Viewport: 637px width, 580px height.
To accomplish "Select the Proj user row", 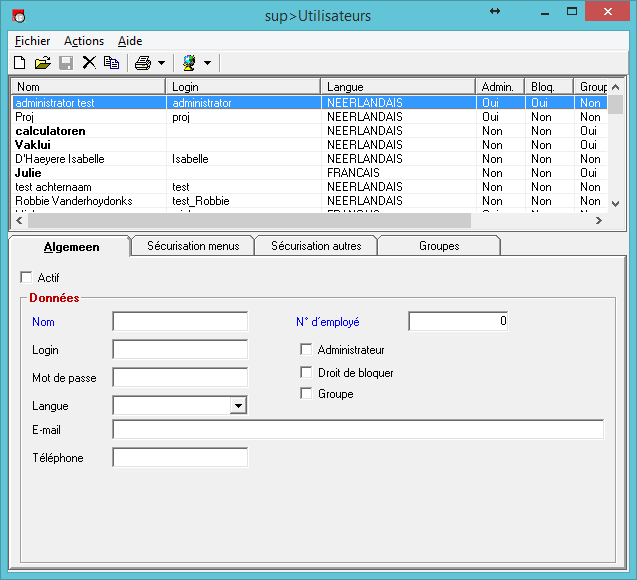I will coord(310,117).
